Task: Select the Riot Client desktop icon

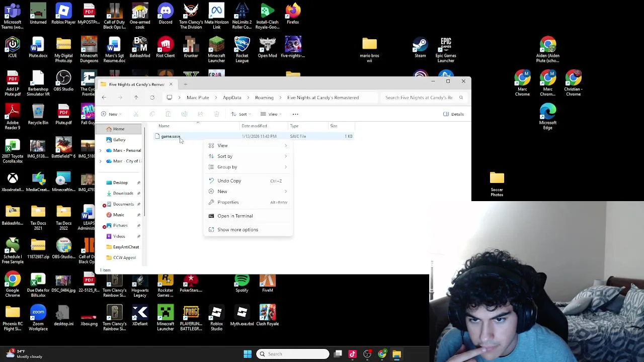Action: tap(165, 47)
